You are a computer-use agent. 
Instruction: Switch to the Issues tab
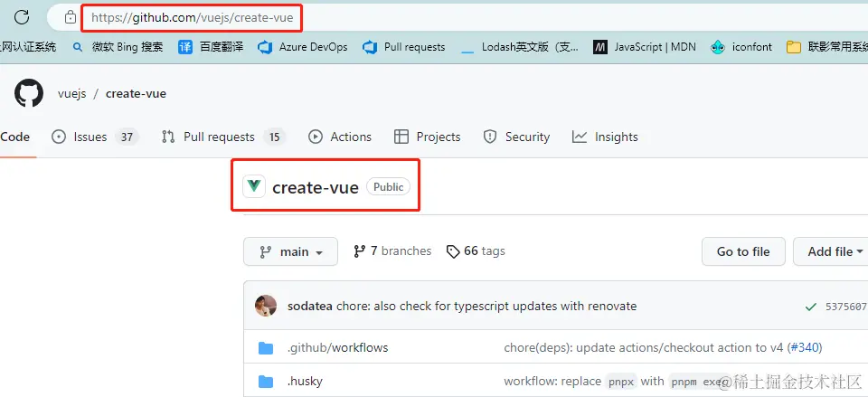95,137
